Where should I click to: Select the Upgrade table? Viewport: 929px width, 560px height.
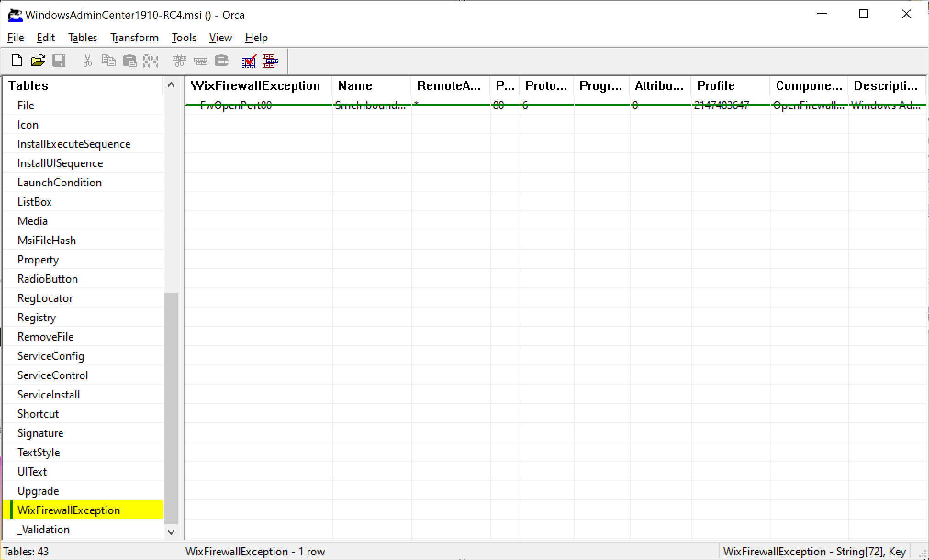click(84, 491)
